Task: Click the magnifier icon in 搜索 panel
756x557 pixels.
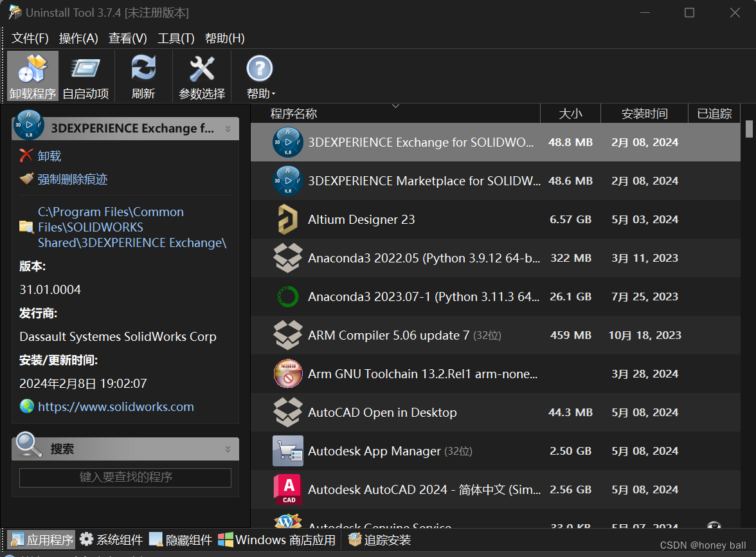Action: [x=28, y=444]
